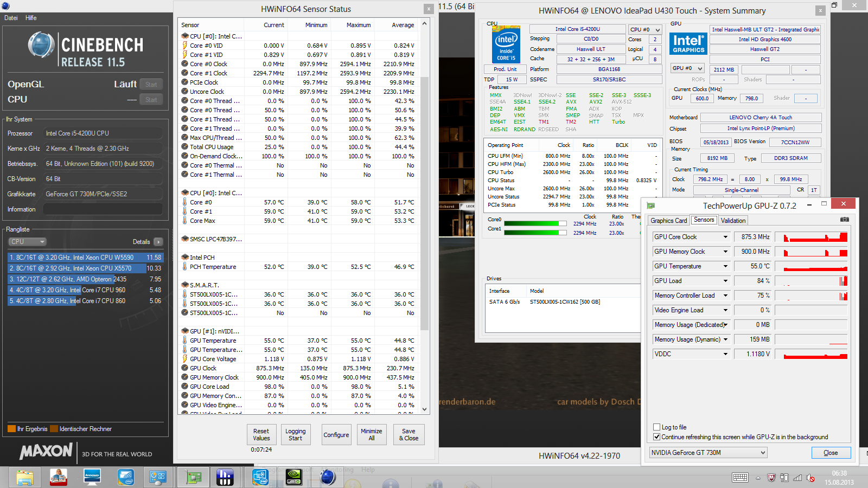868x488 pixels.
Task: Open the GPU Temperature sensor dropdown
Action: click(725, 266)
